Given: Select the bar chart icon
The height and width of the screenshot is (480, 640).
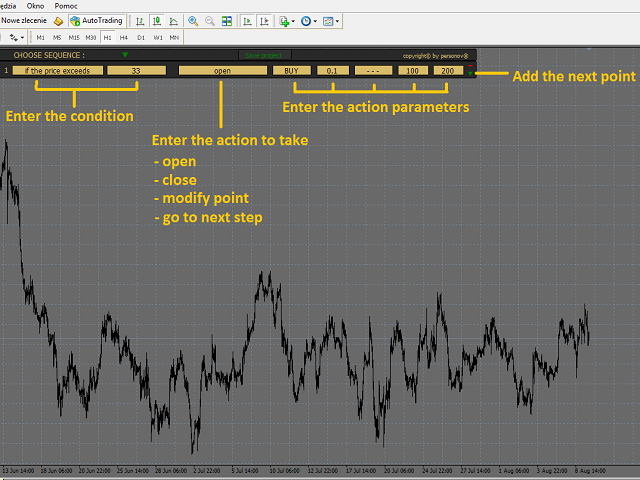Looking at the screenshot, I should point(140,21).
